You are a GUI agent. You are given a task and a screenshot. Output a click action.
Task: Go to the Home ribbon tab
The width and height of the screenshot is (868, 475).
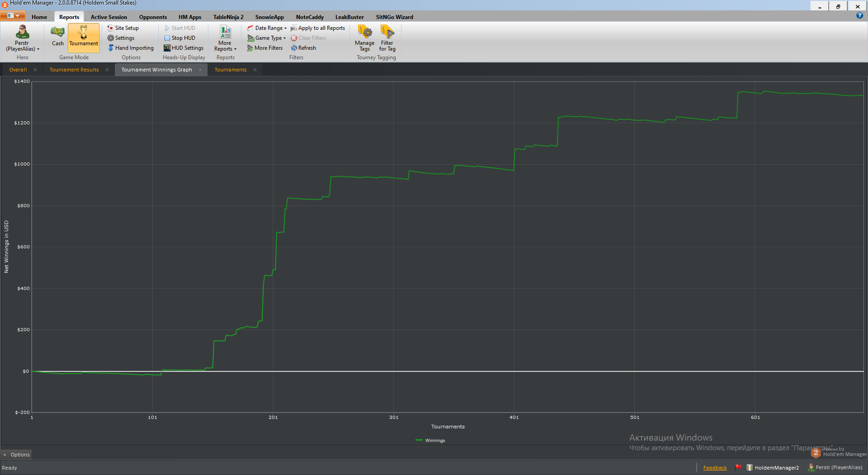pos(39,17)
